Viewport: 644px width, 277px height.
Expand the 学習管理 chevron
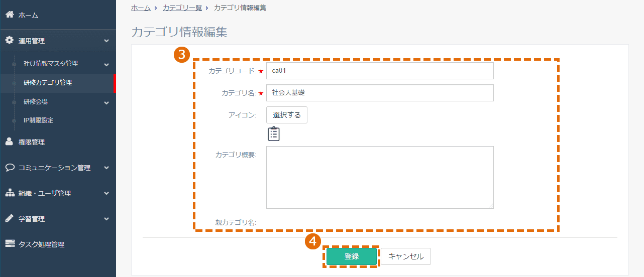pyautogui.click(x=106, y=219)
